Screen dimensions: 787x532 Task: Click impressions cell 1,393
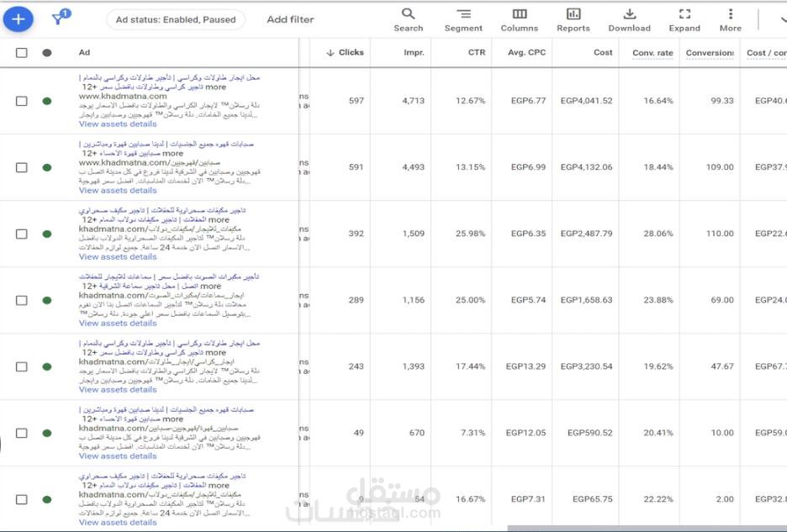(413, 366)
